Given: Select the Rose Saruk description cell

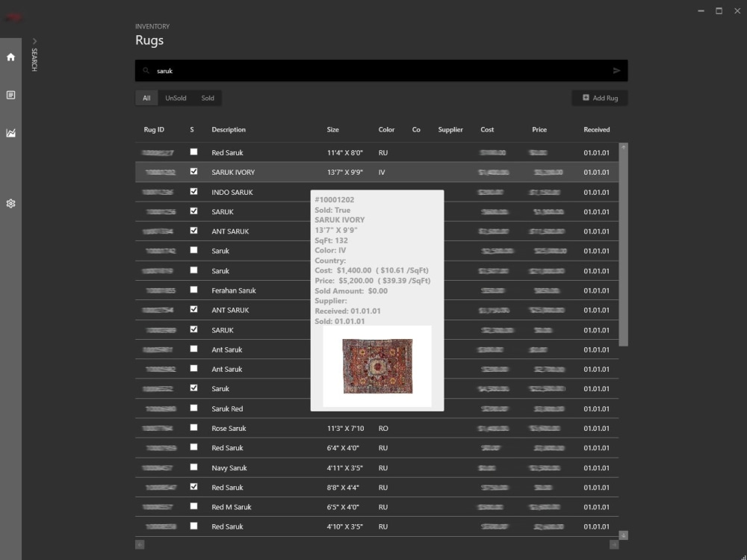Looking at the screenshot, I should tap(229, 429).
